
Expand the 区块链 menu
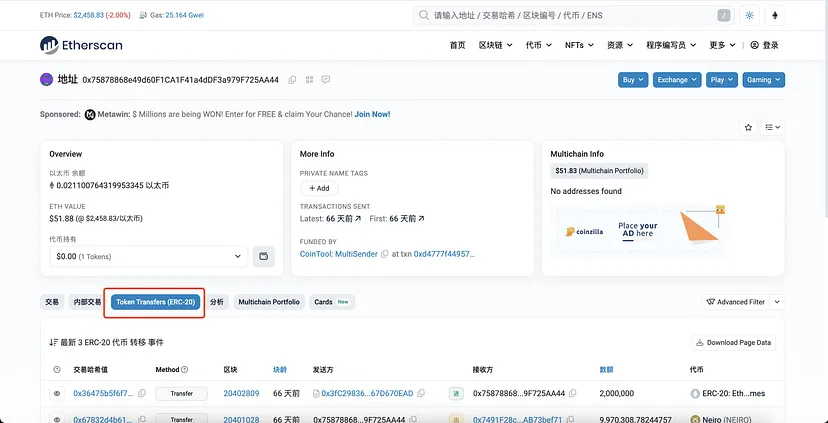[495, 45]
